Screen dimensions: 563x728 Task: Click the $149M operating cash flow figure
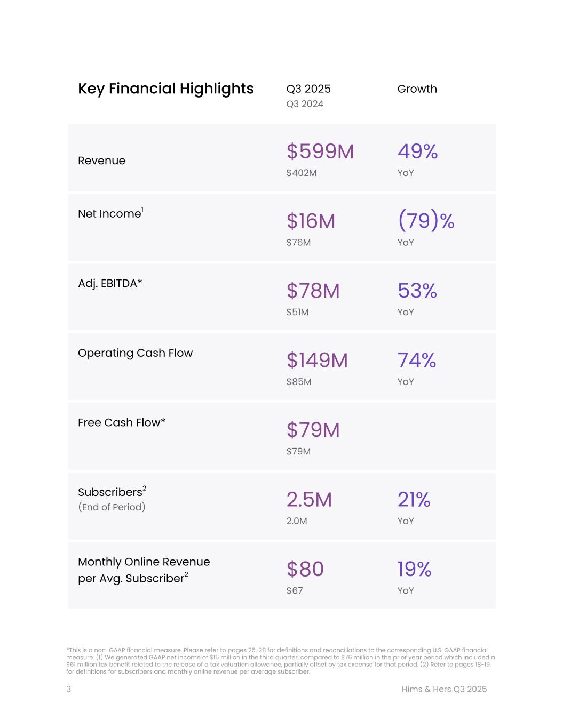(317, 361)
